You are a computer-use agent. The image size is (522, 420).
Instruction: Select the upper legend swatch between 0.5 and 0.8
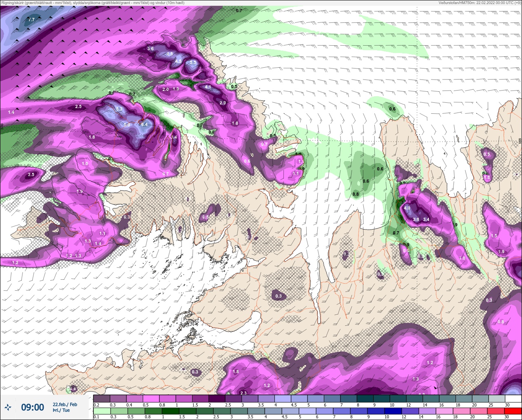[151, 398]
